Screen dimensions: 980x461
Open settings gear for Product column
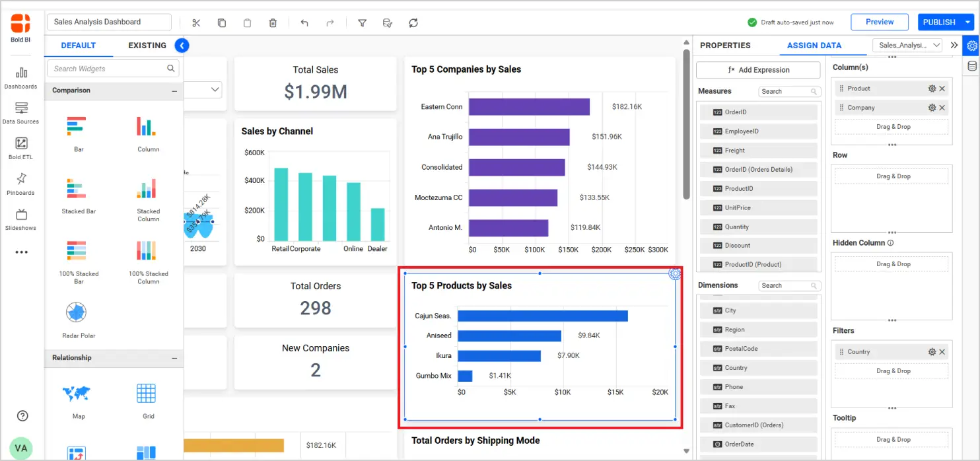coord(932,89)
